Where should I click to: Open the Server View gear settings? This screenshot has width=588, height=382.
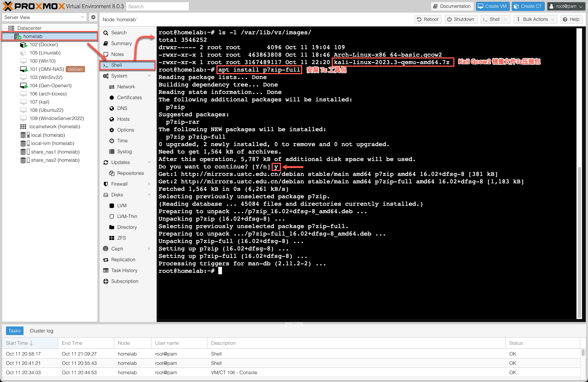click(93, 17)
